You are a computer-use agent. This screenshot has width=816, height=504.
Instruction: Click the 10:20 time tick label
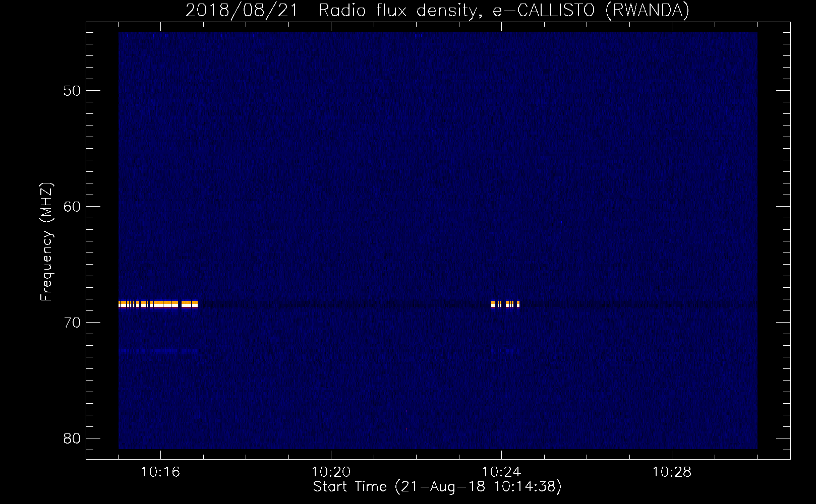(331, 472)
